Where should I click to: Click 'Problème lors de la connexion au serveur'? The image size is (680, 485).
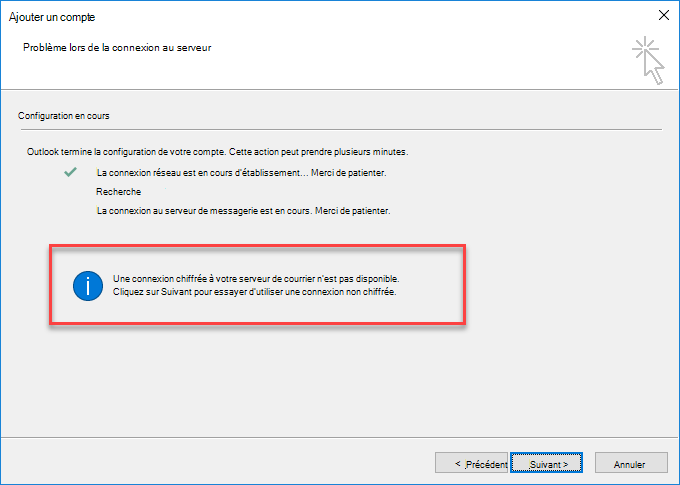pos(117,48)
